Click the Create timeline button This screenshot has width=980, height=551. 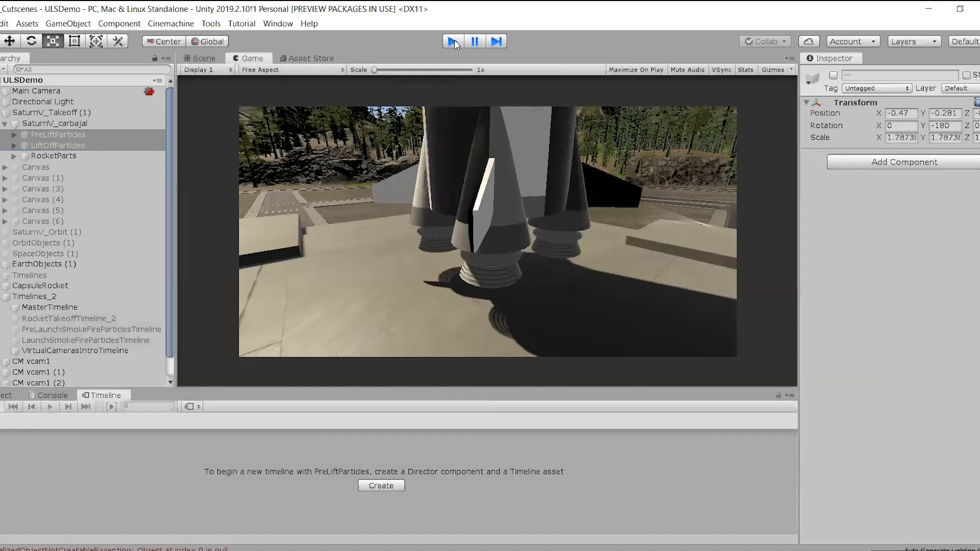[381, 486]
